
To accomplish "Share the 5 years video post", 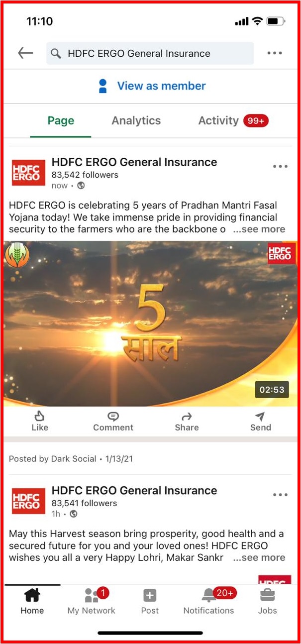I will [187, 422].
